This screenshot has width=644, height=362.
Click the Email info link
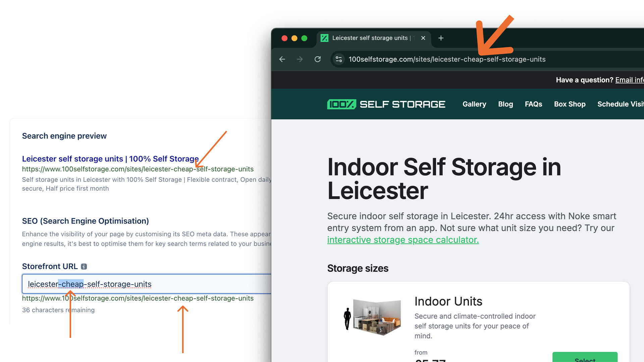(x=629, y=80)
